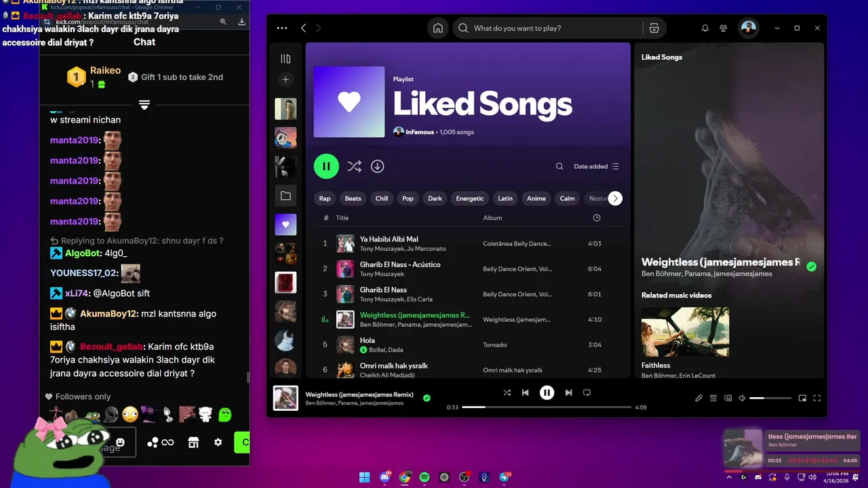This screenshot has height=488, width=868.
Task: Filter songs by Anime
Action: [x=536, y=199]
